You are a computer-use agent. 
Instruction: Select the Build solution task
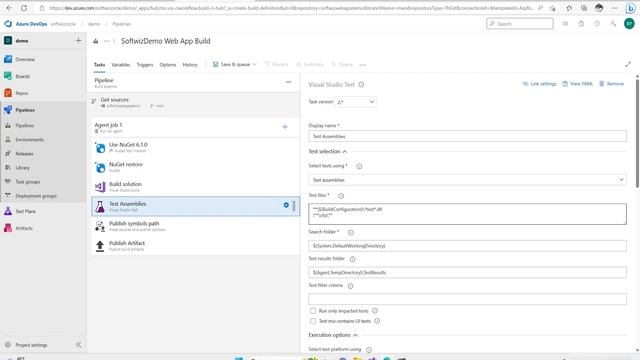coord(196,187)
